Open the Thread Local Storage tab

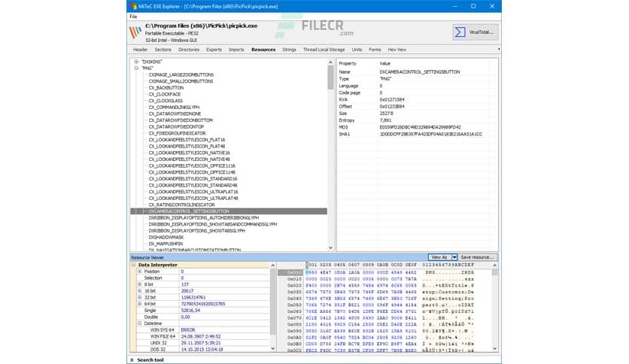pyautogui.click(x=324, y=50)
